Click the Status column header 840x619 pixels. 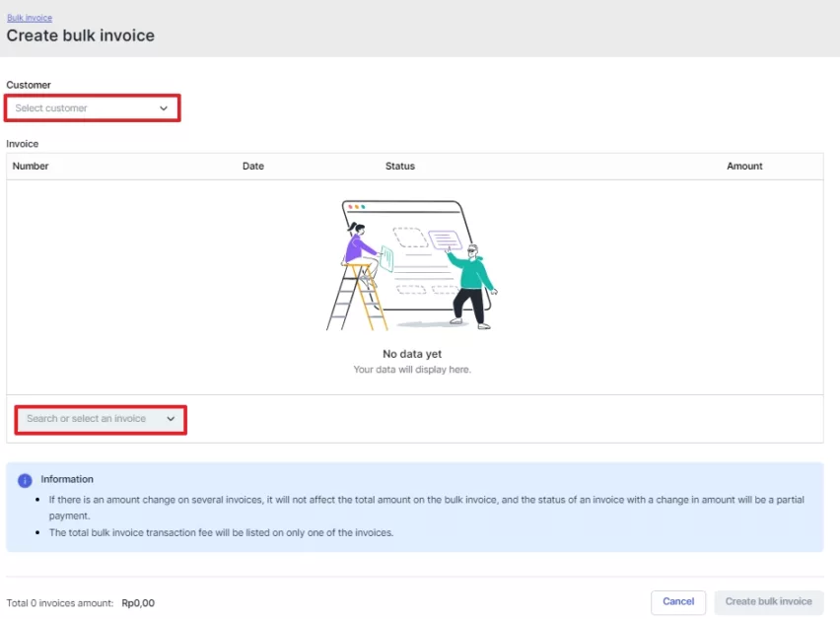400,166
